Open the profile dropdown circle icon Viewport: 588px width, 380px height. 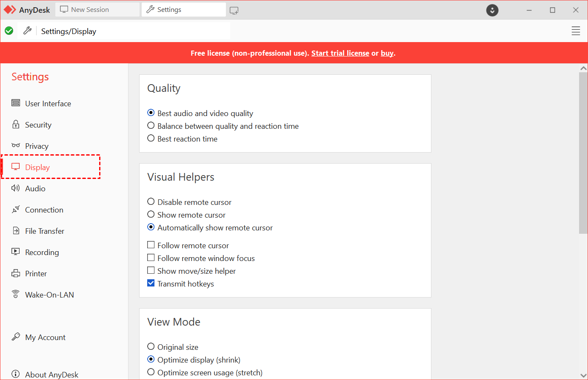(492, 10)
